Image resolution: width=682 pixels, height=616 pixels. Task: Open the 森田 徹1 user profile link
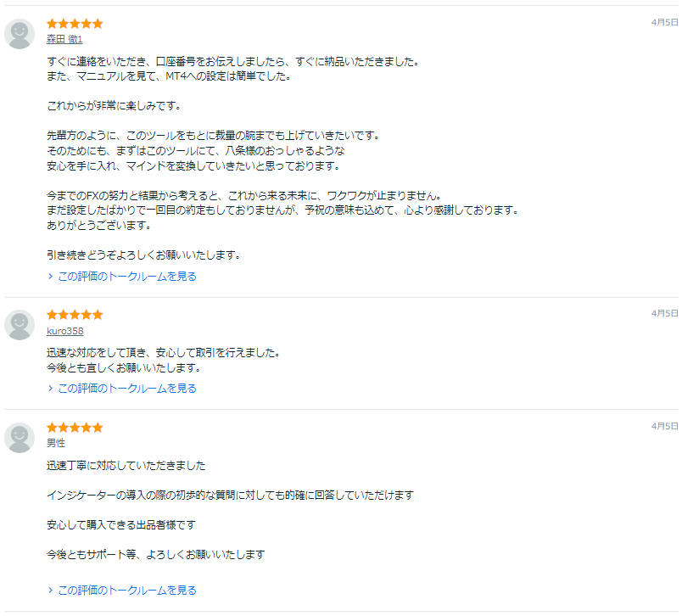64,39
